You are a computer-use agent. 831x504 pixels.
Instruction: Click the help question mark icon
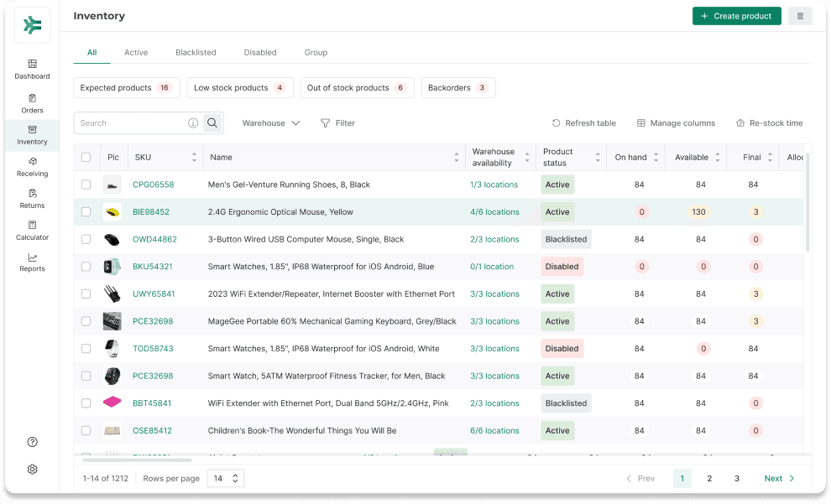click(x=32, y=442)
